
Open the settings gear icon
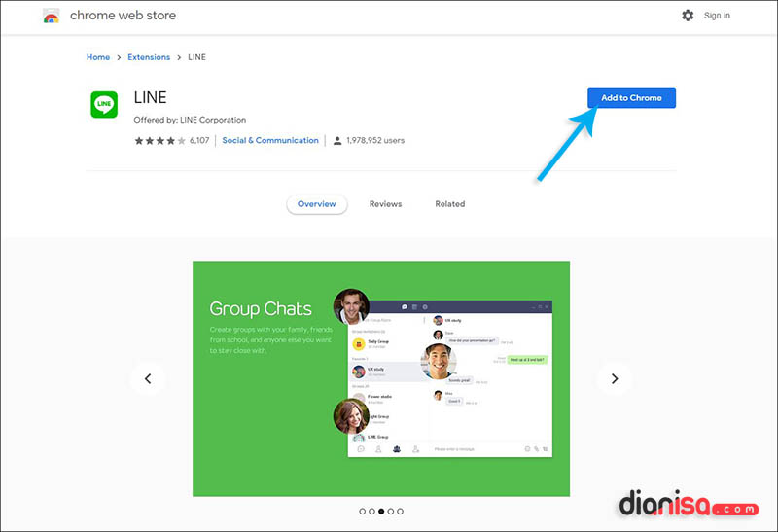click(688, 16)
